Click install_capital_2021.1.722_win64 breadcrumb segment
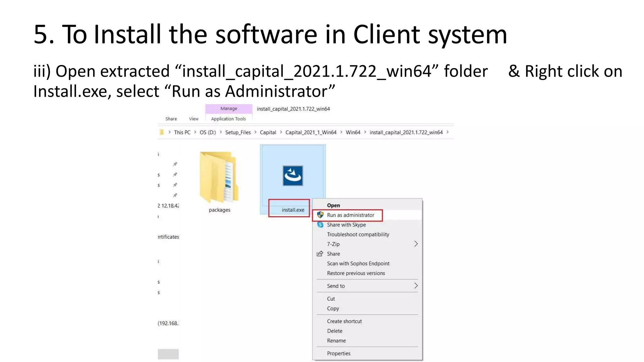644x362 pixels. pos(406,132)
